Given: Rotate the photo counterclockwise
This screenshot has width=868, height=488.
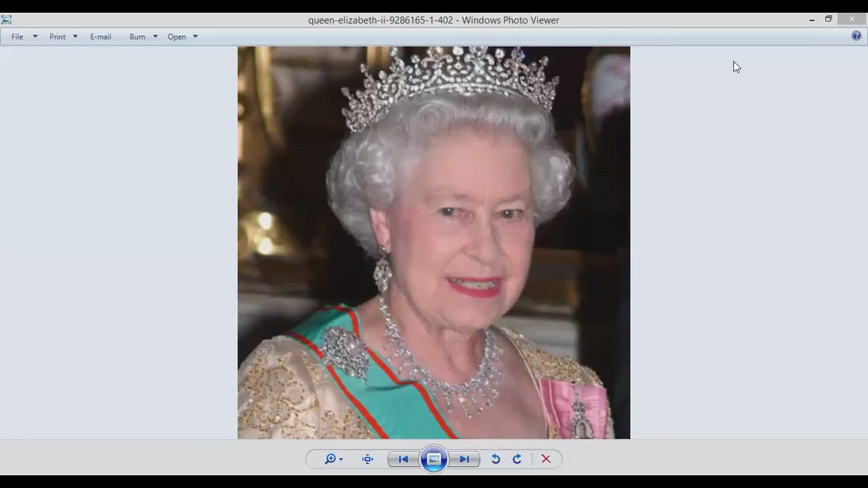Looking at the screenshot, I should coord(496,459).
